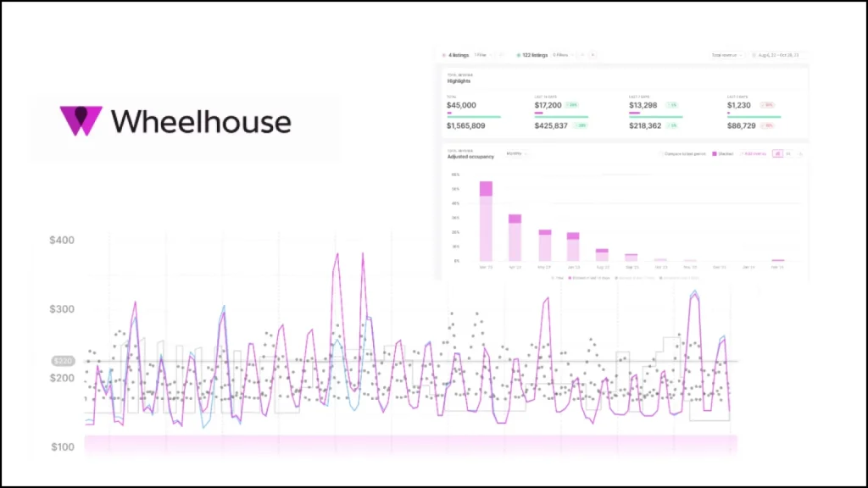The image size is (868, 488).
Task: Click the red dot beside 4 listings
Action: pos(443,55)
